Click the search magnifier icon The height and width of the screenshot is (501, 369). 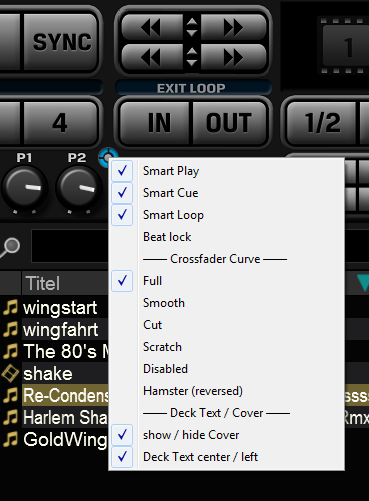tap(10, 247)
